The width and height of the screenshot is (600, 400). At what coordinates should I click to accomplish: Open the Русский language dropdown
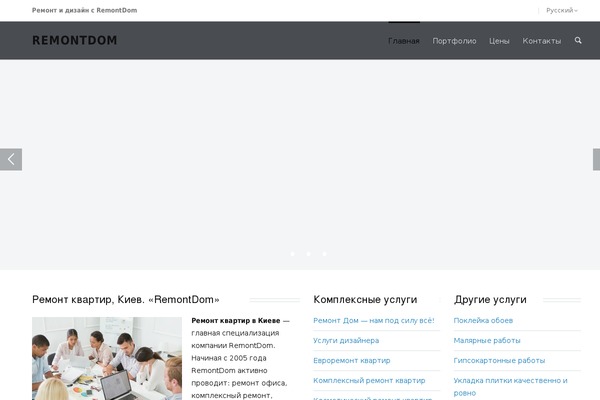[x=561, y=10]
